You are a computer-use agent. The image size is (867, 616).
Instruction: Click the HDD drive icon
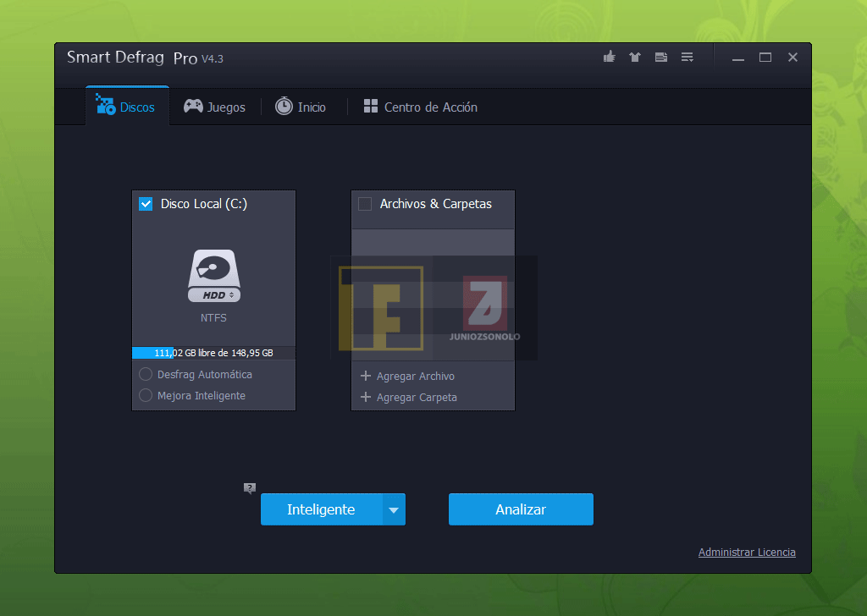click(214, 276)
